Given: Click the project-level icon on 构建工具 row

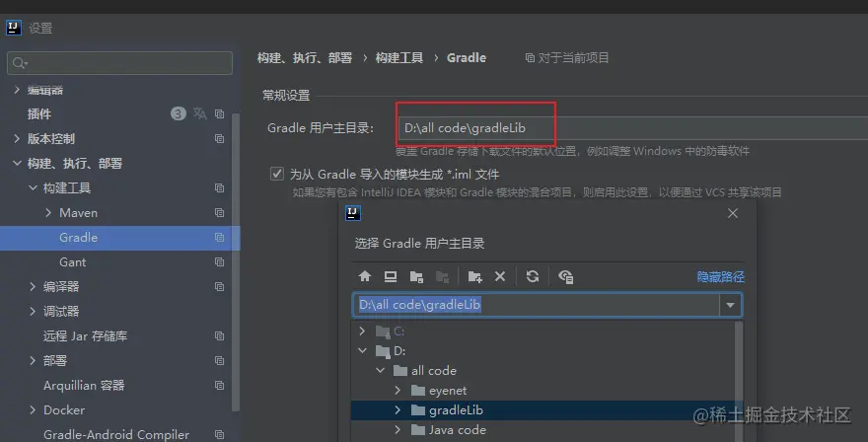Looking at the screenshot, I should 219,187.
